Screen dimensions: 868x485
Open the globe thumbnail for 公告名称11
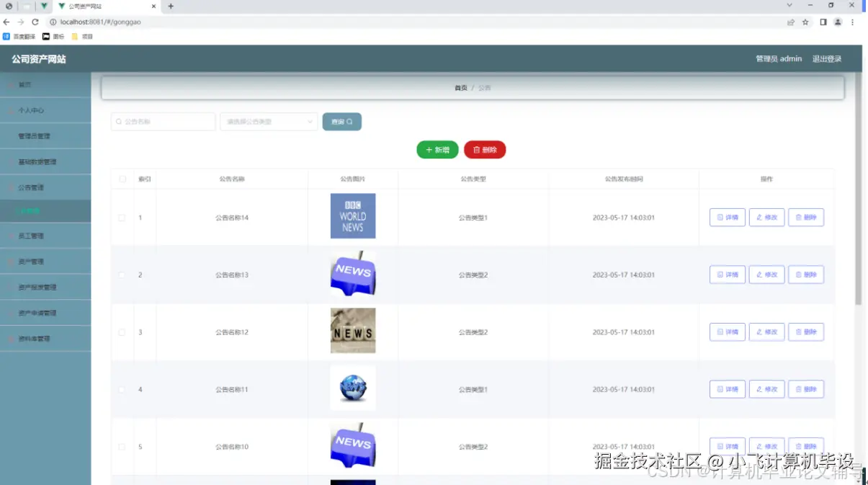coord(353,388)
